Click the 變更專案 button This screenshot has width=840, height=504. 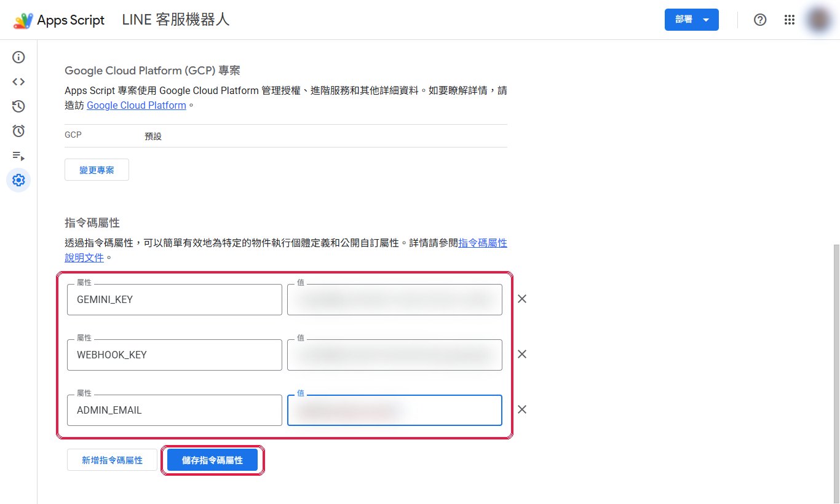[x=97, y=170]
